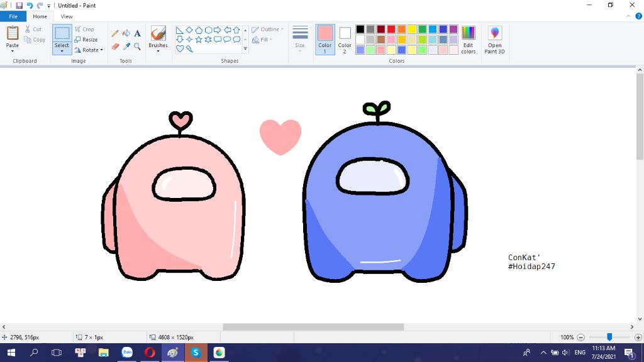This screenshot has height=362, width=644.
Task: Open Opera browser from the taskbar
Action: pyautogui.click(x=150, y=353)
